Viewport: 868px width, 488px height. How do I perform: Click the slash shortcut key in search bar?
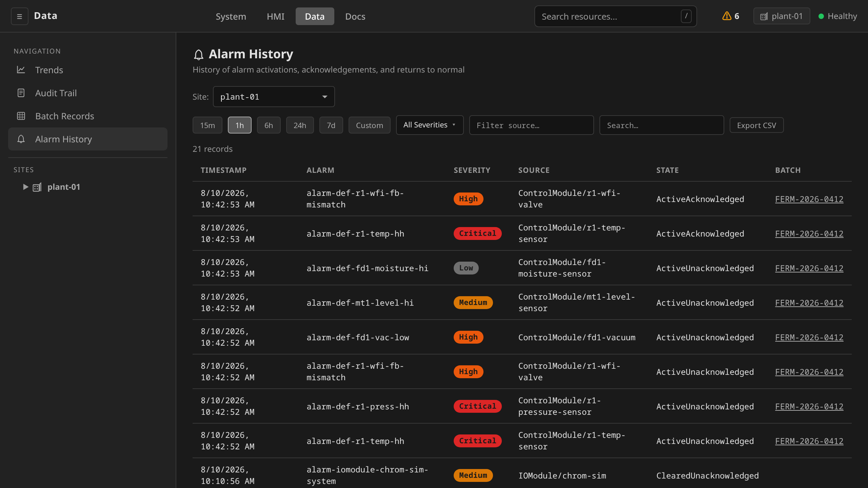click(x=686, y=16)
